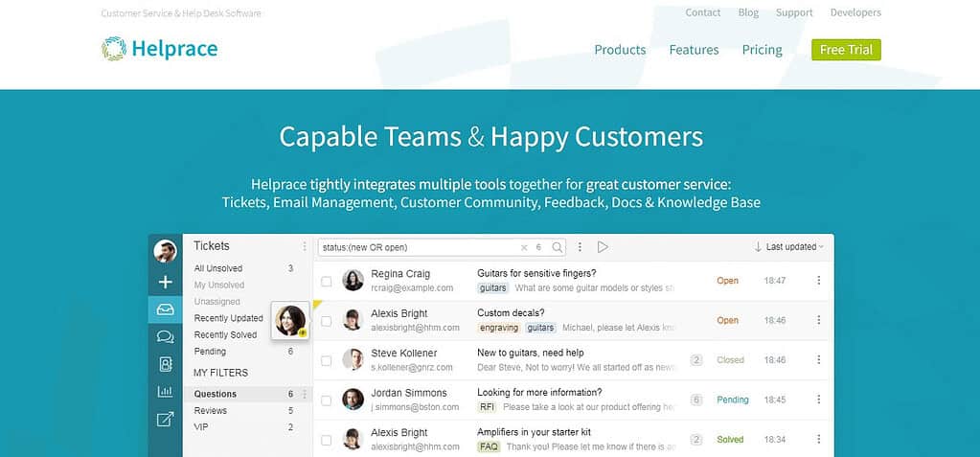The width and height of the screenshot is (980, 457).
Task: Click the magnifier search icon
Action: pos(557,247)
